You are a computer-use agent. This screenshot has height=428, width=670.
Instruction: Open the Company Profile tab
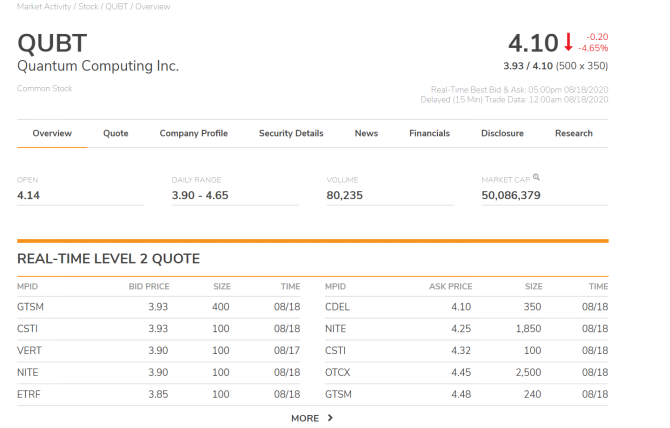[x=194, y=133]
